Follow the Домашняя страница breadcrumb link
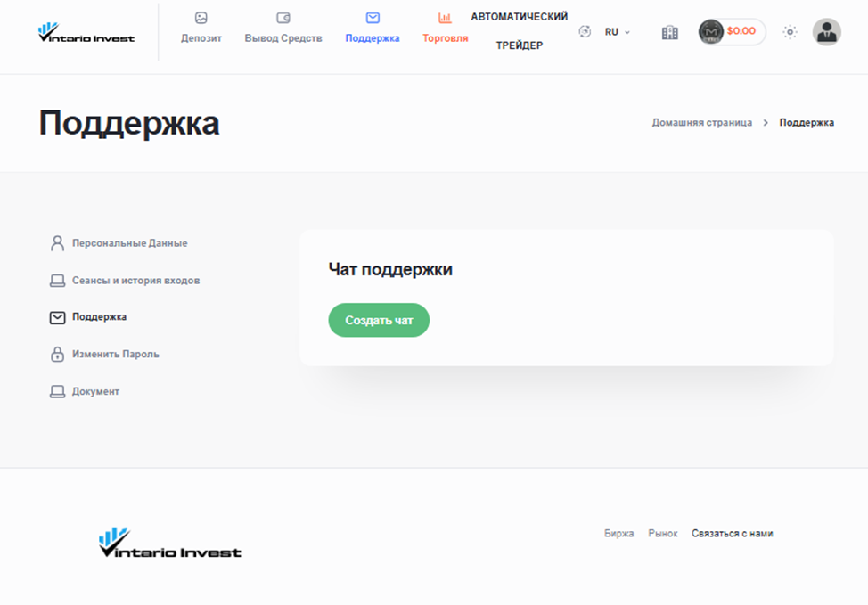The image size is (868, 605). (701, 122)
